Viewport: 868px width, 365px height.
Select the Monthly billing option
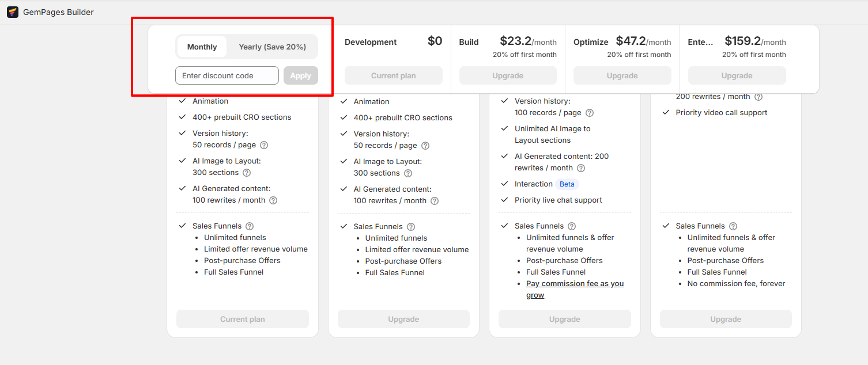202,47
